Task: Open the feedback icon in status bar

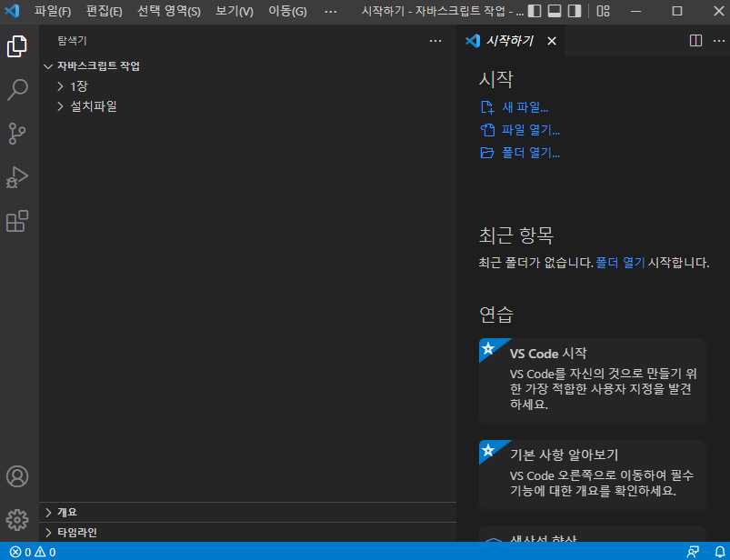Action: 693,552
